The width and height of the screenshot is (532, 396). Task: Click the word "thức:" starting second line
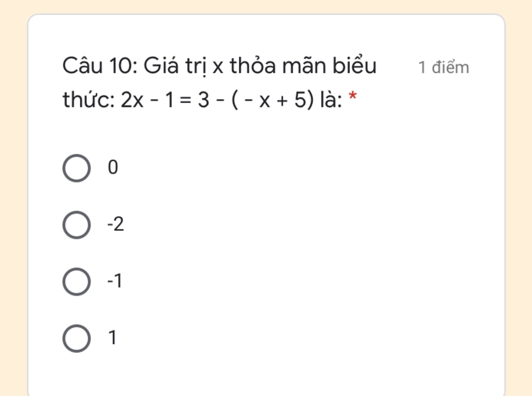(x=89, y=100)
